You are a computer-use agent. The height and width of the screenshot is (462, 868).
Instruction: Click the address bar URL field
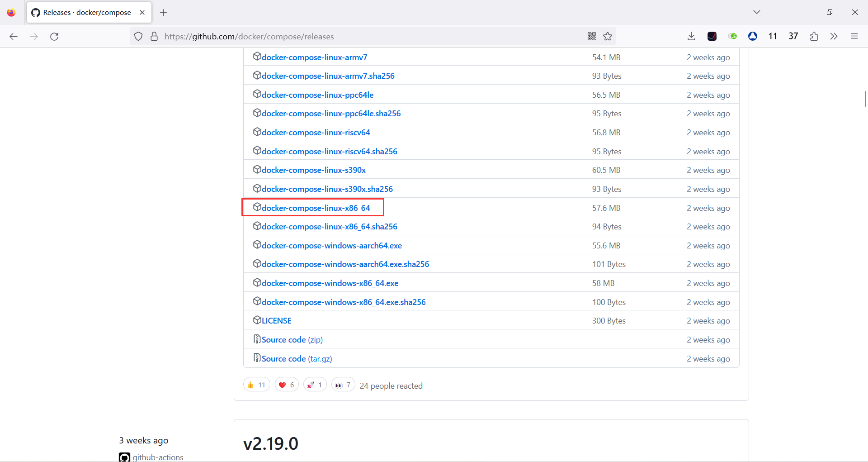(373, 37)
